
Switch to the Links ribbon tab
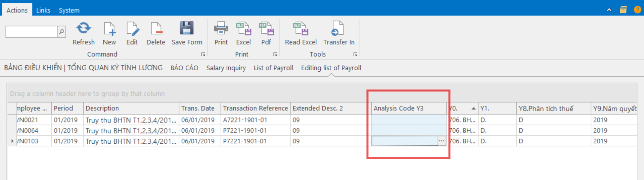click(43, 10)
